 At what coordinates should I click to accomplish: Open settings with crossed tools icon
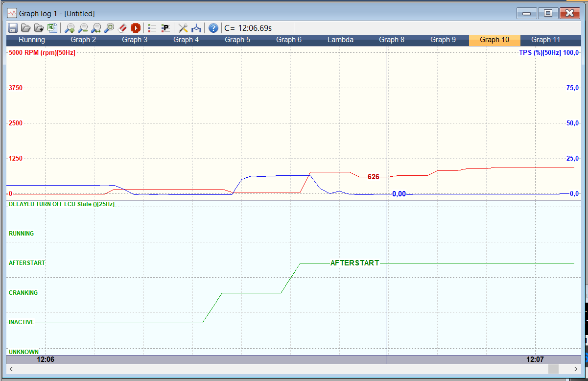tap(183, 28)
